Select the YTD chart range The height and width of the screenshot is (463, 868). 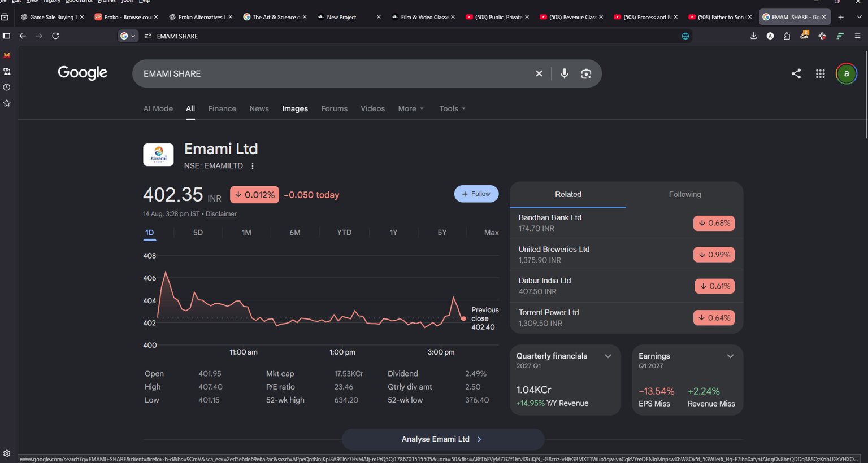tap(344, 233)
